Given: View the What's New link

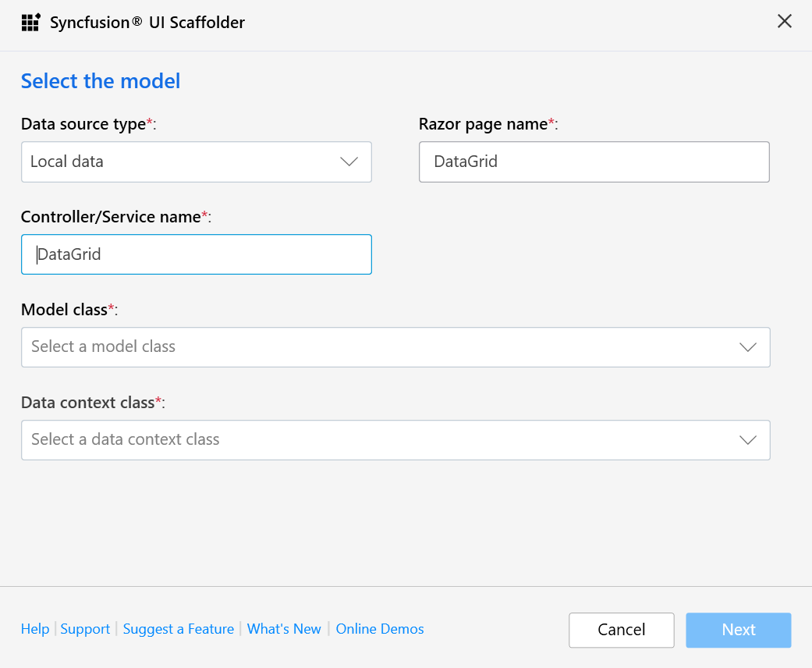Looking at the screenshot, I should pyautogui.click(x=284, y=629).
